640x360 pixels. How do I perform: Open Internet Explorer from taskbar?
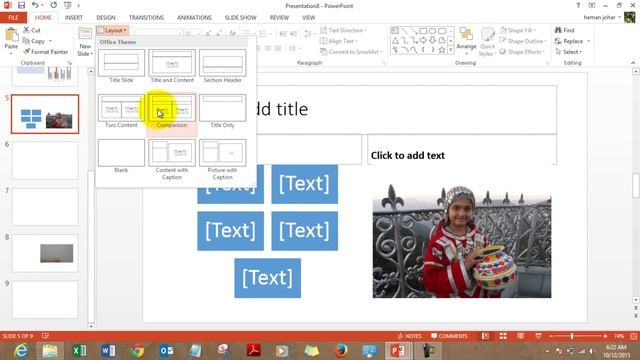coord(21,351)
